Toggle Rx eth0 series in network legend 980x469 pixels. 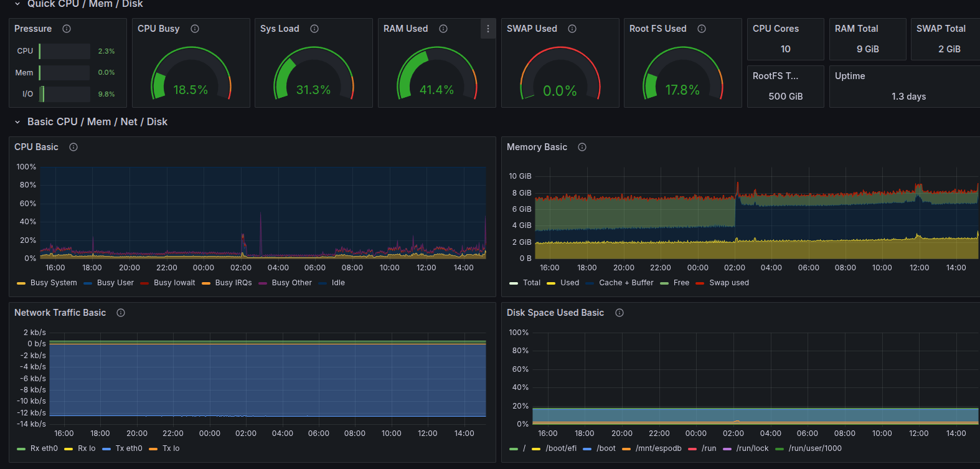coord(44,448)
